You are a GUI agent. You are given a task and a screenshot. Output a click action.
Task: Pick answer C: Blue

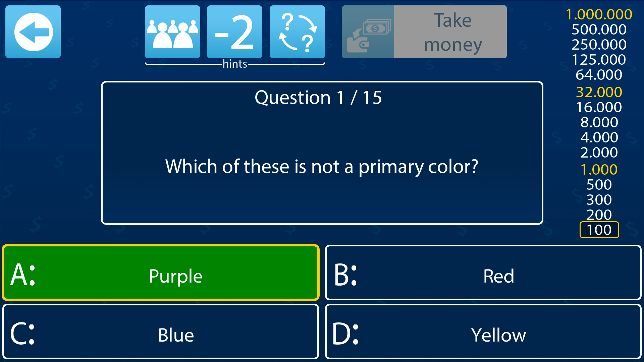[161, 331]
